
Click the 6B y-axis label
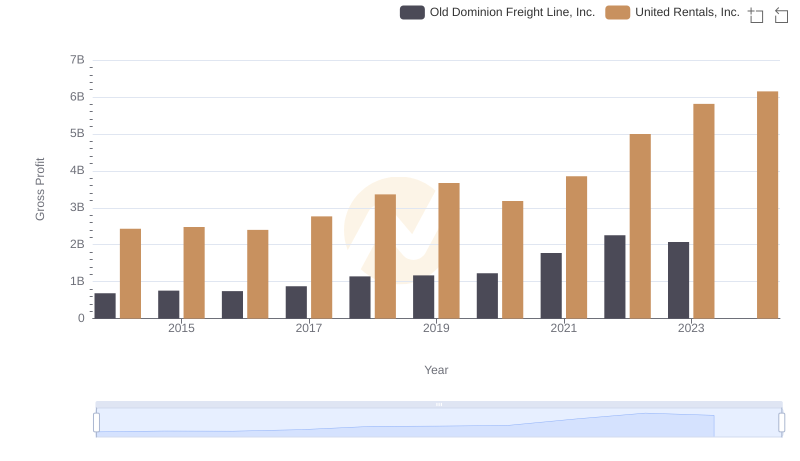(78, 97)
